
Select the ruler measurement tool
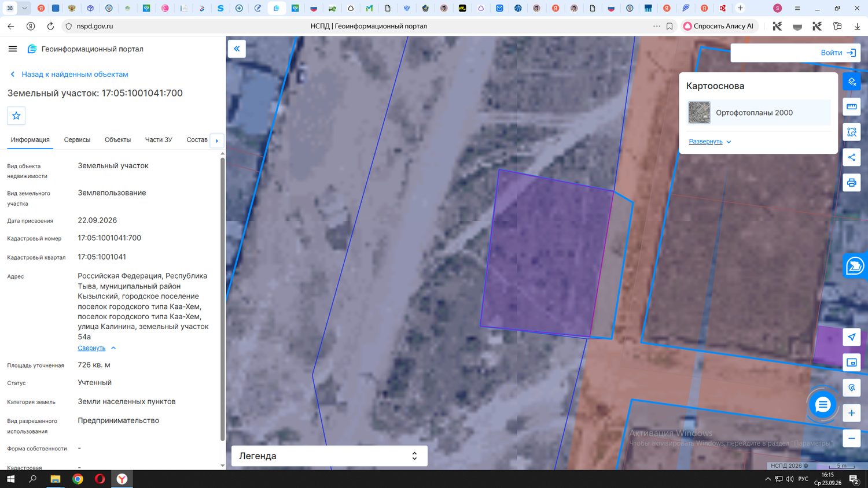[x=852, y=106]
